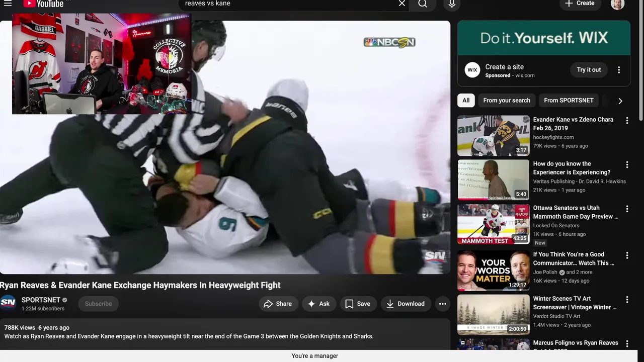Image resolution: width=644 pixels, height=362 pixels.
Task: Open SPORTSNET channel name link
Action: [41, 300]
